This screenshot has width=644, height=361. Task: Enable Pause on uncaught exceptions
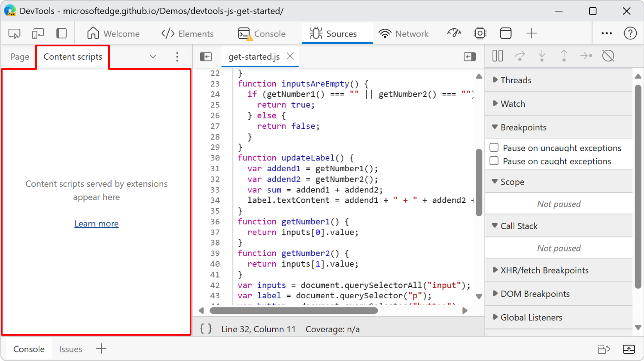[x=494, y=148]
